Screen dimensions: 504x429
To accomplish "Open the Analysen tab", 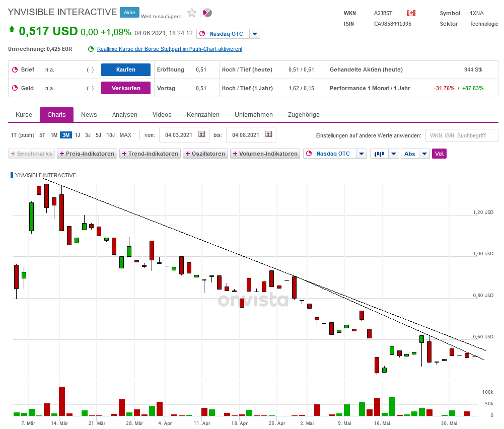I will coord(125,115).
